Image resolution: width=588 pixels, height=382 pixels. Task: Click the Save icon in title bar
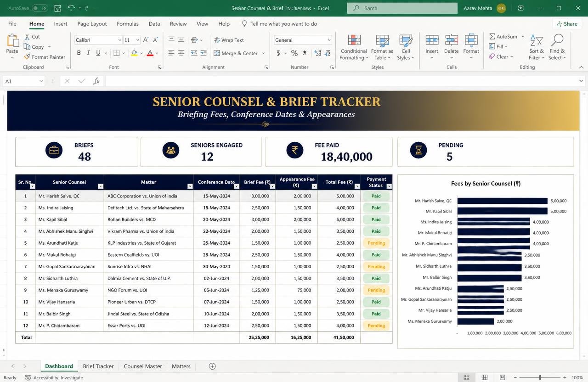pos(57,8)
